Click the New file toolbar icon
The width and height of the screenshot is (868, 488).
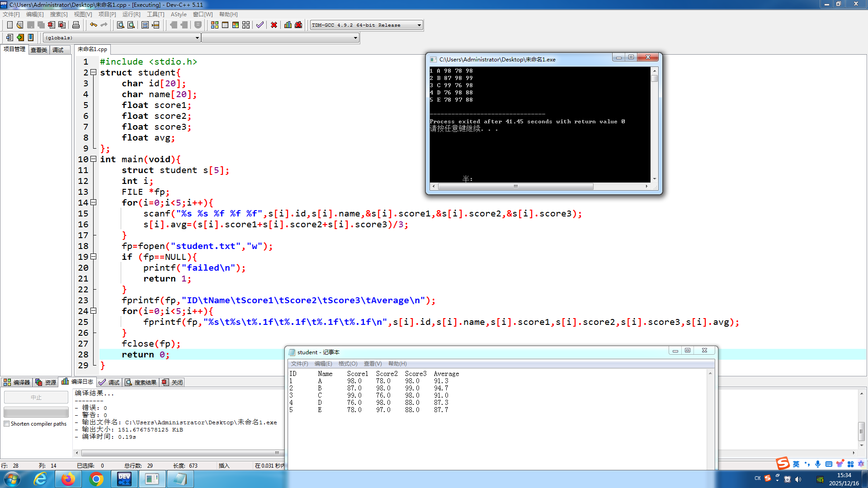pos(9,25)
